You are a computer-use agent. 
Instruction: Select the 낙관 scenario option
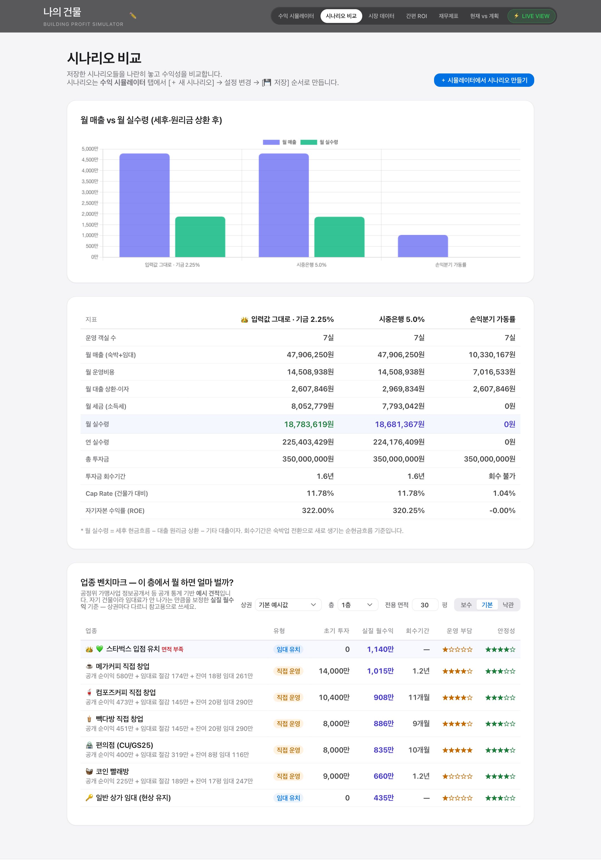click(508, 605)
